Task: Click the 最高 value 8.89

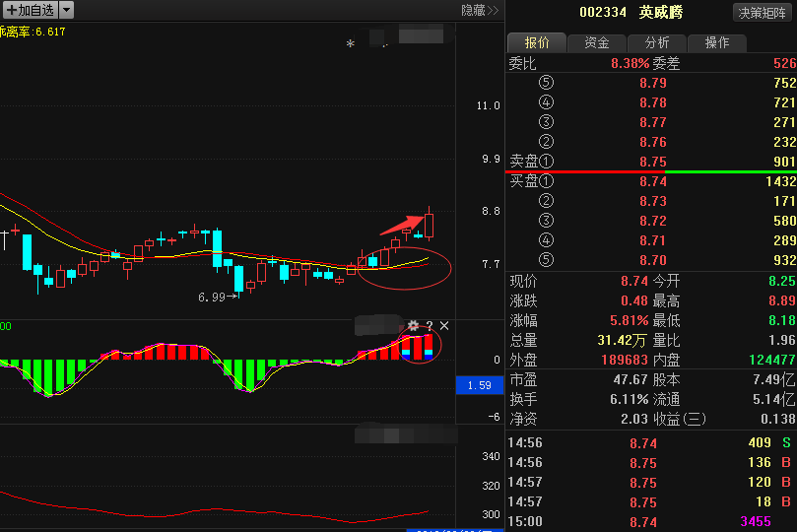Action: (782, 300)
